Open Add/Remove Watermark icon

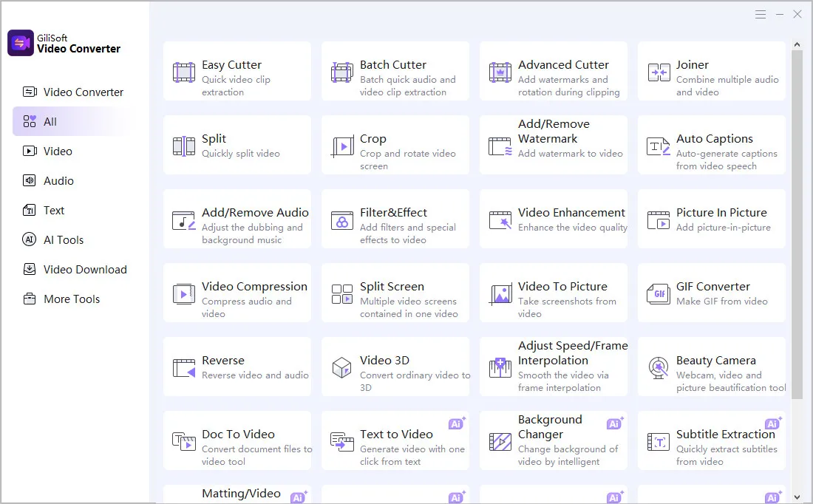tap(500, 146)
